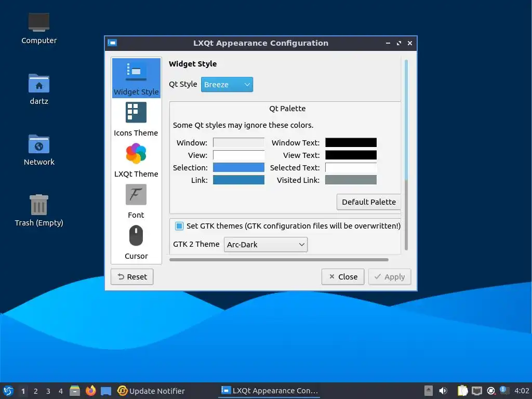Change the Link color swatch
532x399 pixels.
(238, 180)
